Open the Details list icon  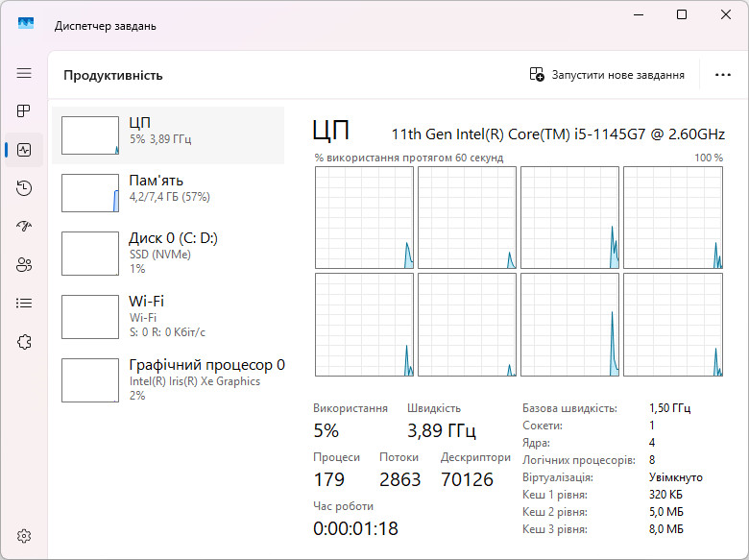click(24, 303)
